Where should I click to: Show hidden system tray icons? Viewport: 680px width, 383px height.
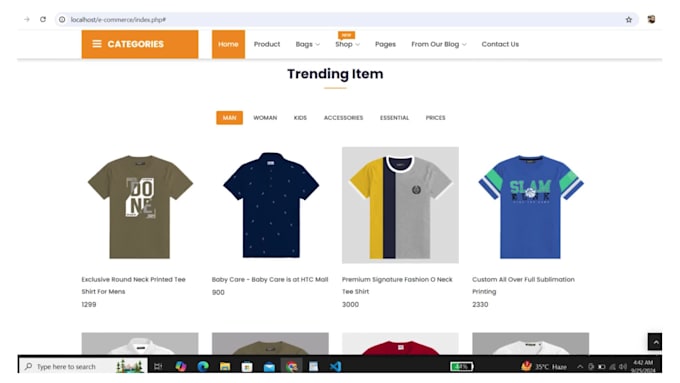tap(580, 367)
